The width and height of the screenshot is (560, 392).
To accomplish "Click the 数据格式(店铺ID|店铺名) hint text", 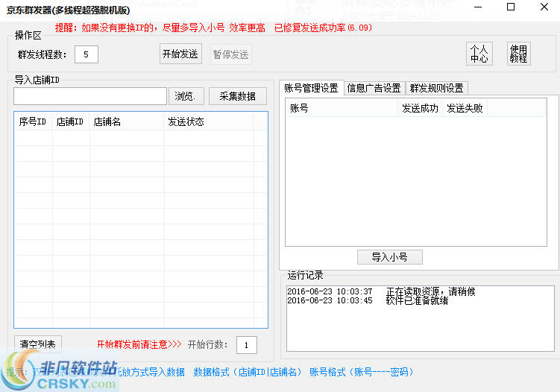I will tap(247, 372).
